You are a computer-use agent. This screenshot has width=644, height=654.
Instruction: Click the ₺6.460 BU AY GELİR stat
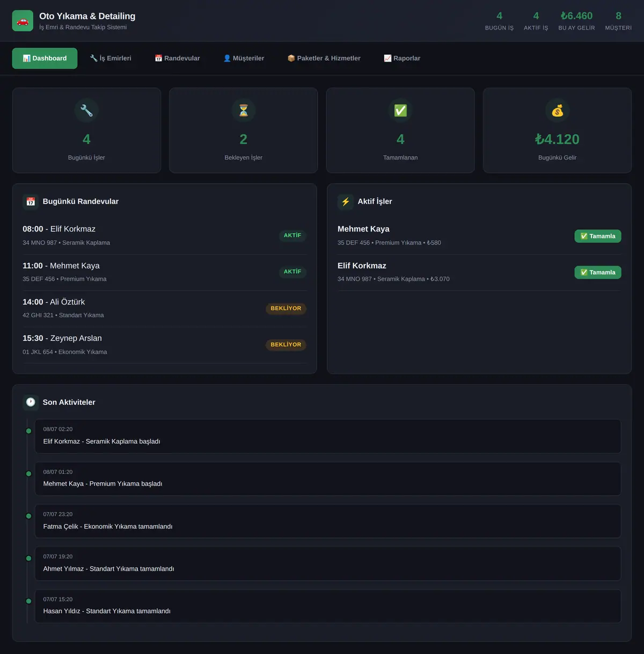pos(576,21)
